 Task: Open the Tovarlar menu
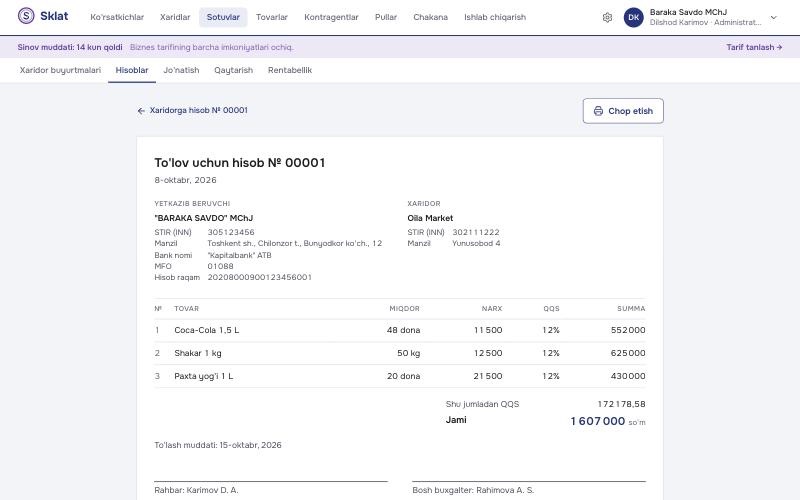point(272,17)
